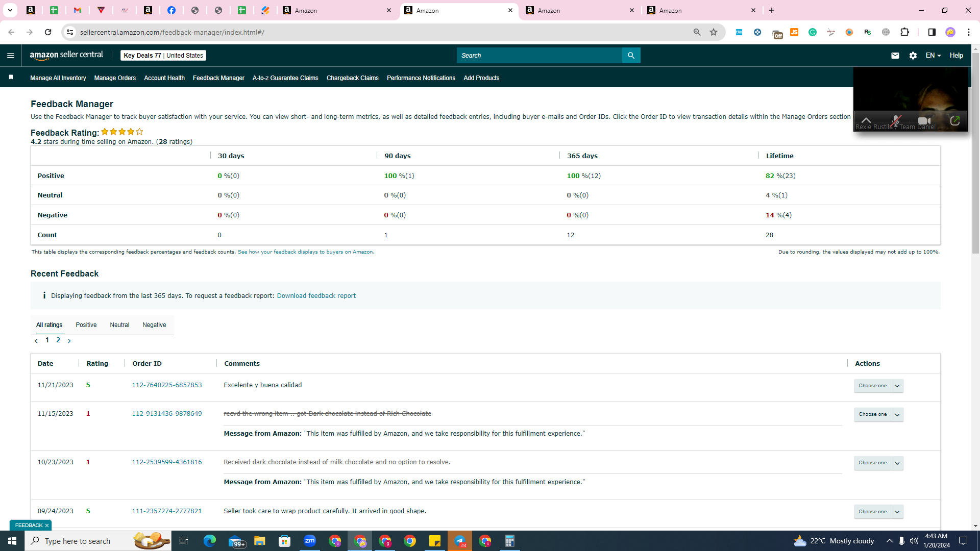
Task: Open the Windows Start menu
Action: (x=12, y=541)
